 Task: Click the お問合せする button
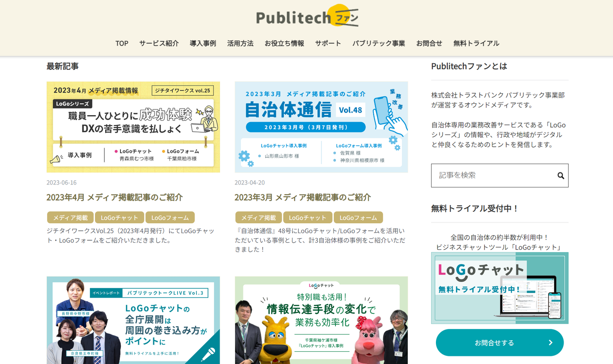tap(500, 343)
